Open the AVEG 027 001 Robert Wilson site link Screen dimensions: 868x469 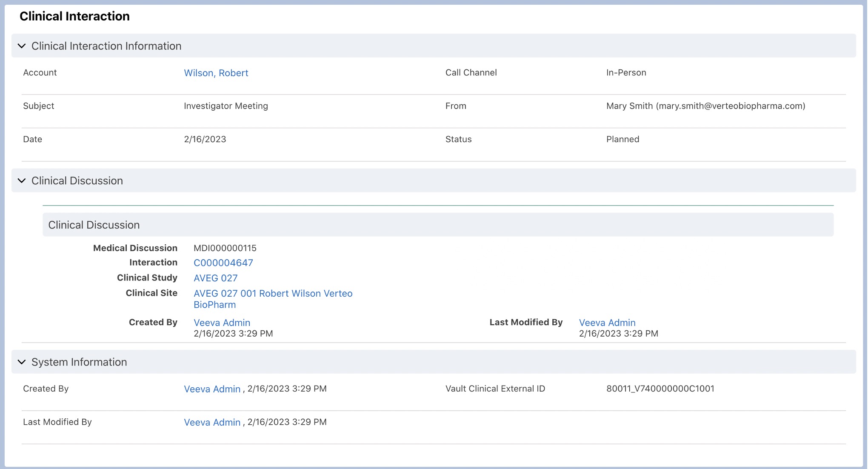click(x=273, y=294)
